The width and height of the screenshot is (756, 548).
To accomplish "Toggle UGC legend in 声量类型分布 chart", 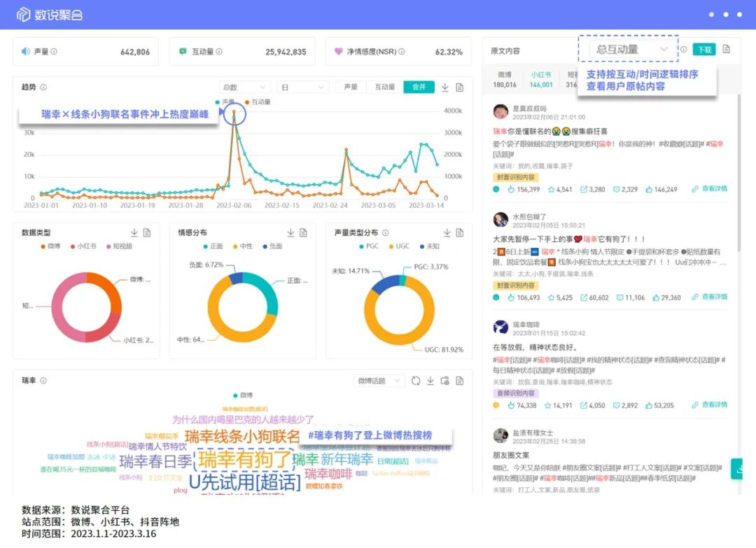I will 399,246.
